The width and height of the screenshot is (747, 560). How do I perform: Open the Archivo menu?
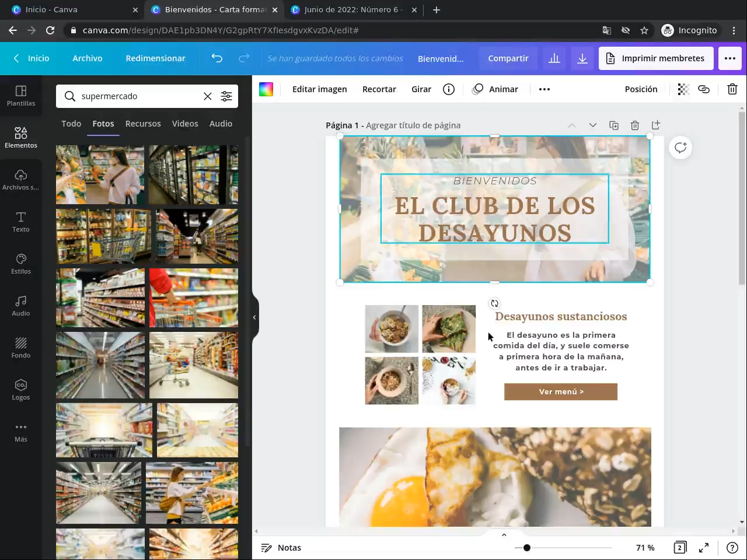[88, 58]
